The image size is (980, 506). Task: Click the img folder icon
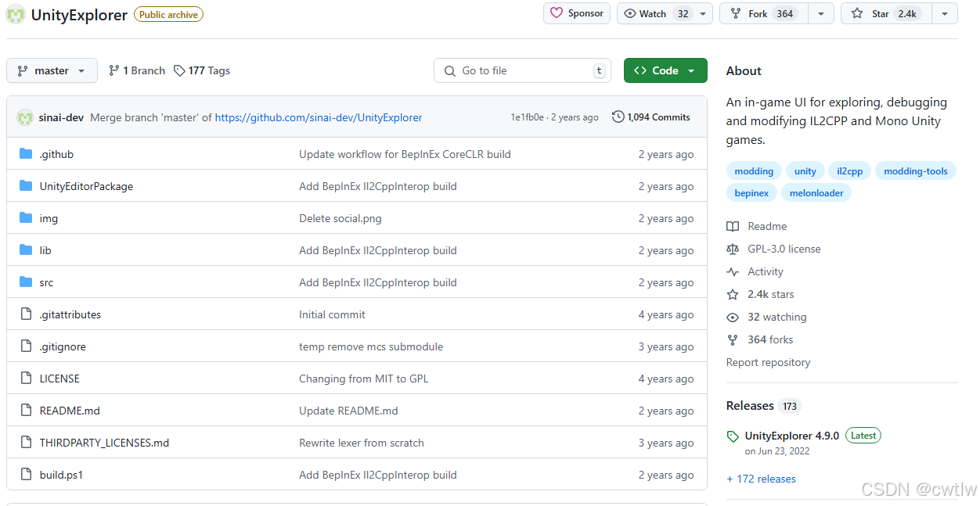(26, 218)
